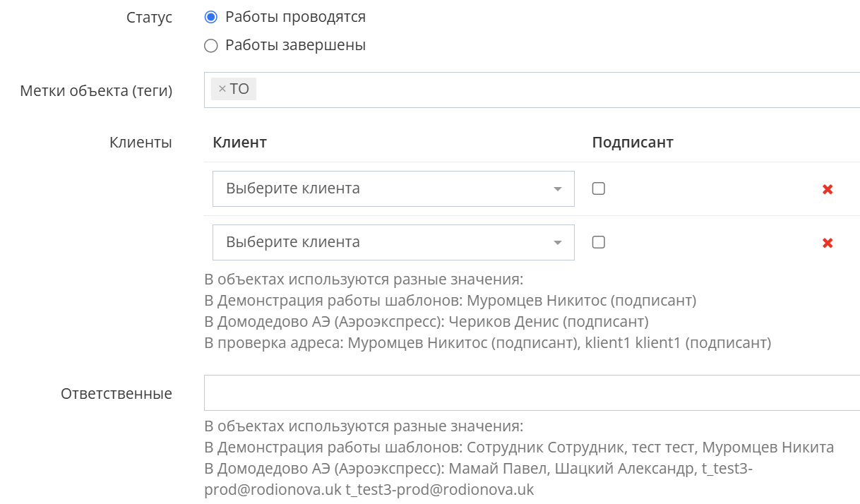
Task: Click the "Клиенты" section label
Action: (141, 143)
